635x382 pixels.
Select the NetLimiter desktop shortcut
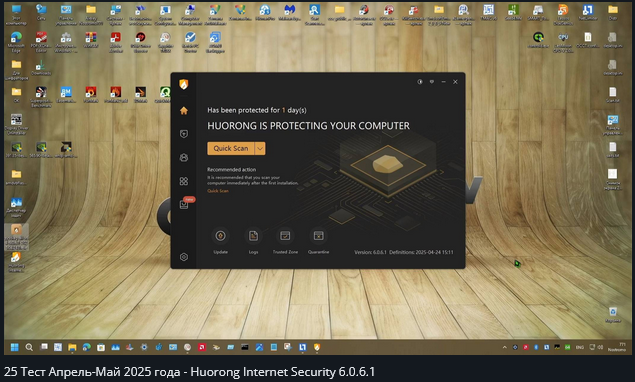click(x=588, y=13)
